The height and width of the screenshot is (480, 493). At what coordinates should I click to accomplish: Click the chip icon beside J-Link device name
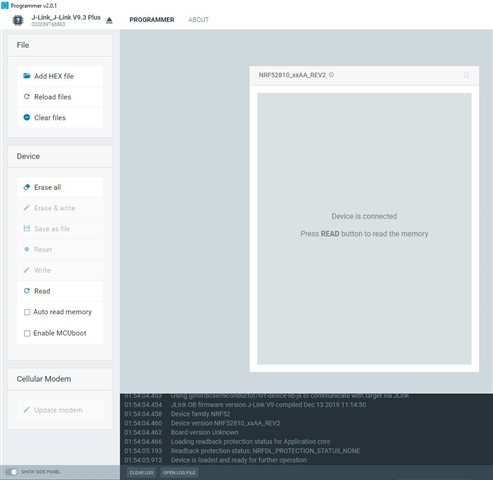(18, 20)
